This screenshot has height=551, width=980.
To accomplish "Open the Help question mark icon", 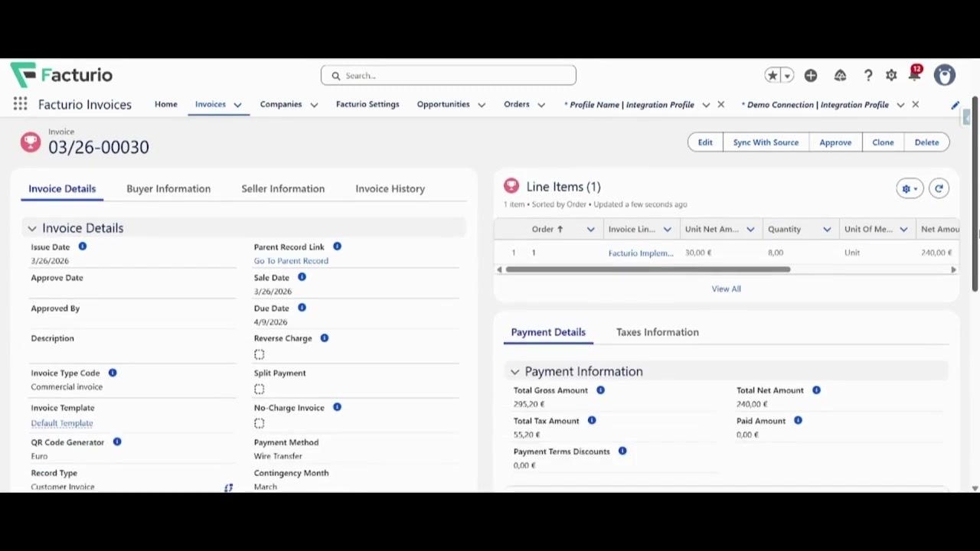I will (x=868, y=75).
